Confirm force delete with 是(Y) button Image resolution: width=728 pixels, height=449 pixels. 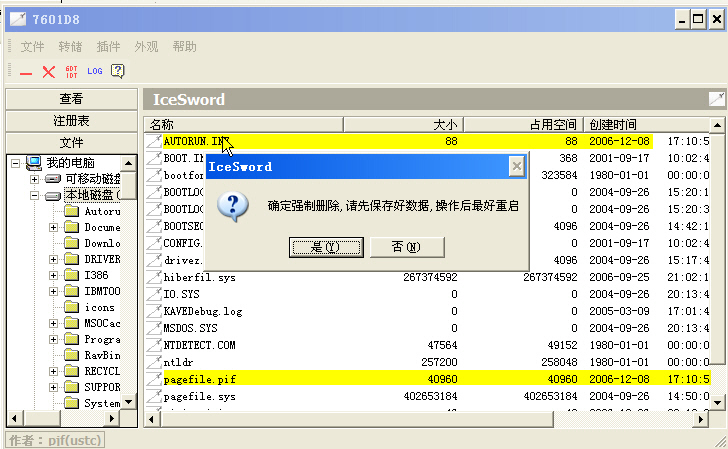tap(326, 247)
